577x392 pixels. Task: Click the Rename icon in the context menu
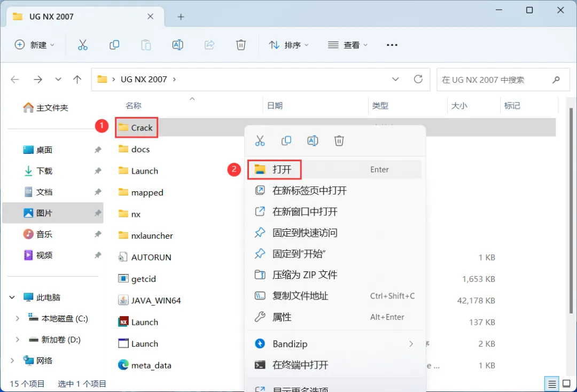coord(313,141)
